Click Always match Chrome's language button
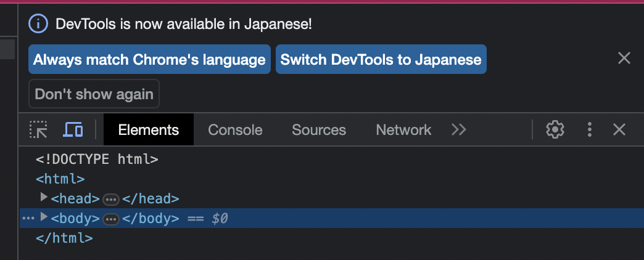644x260 pixels. [149, 59]
